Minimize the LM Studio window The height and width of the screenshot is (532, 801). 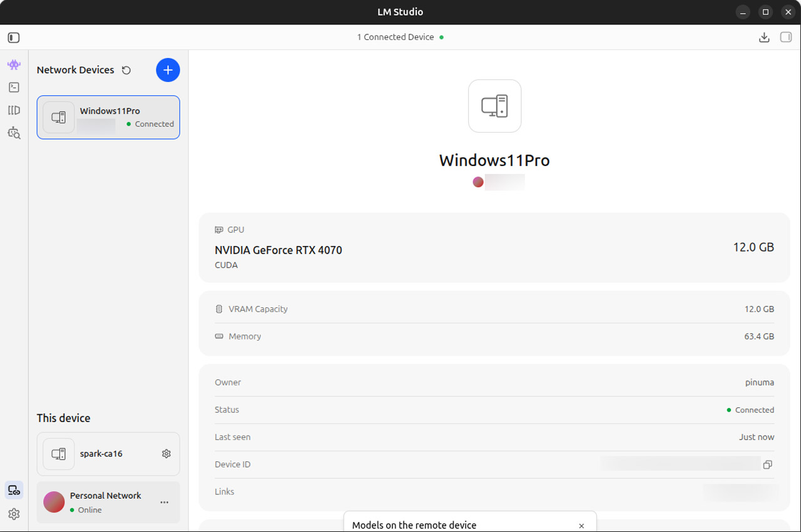click(743, 12)
